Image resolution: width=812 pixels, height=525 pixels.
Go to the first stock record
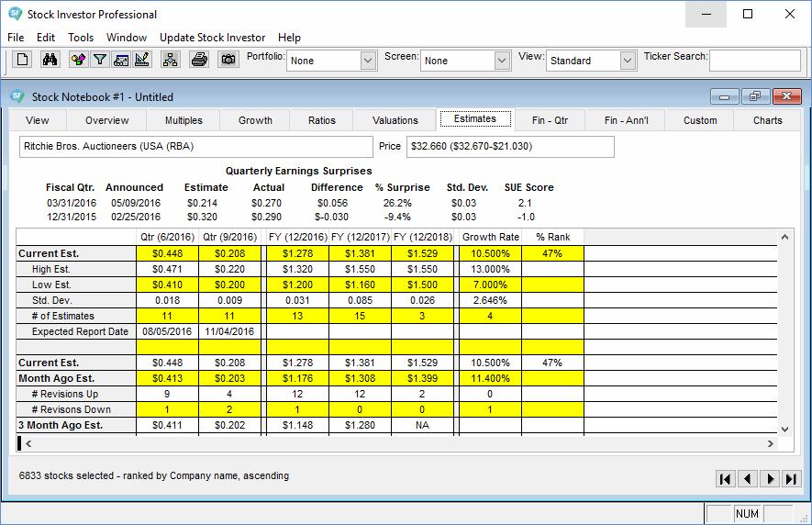(726, 479)
